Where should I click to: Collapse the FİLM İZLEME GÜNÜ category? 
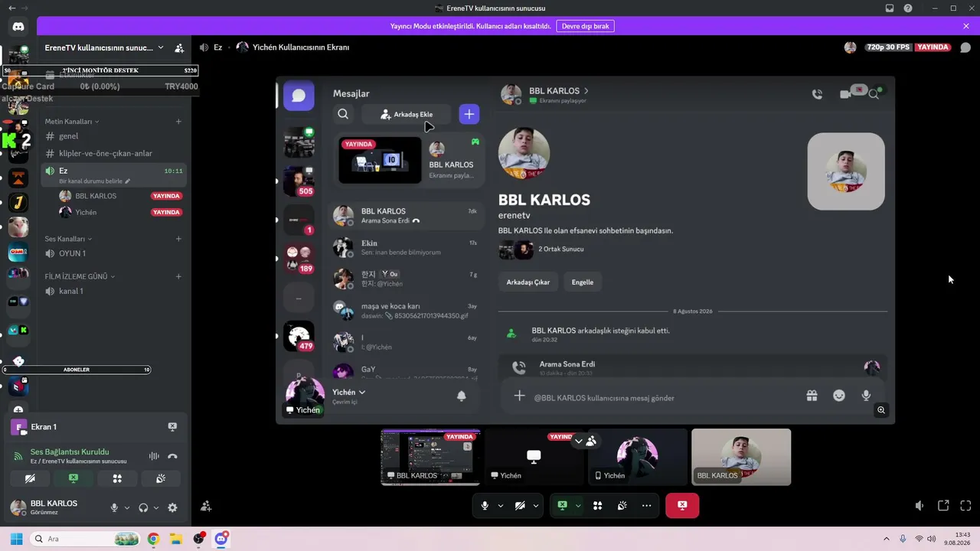click(x=80, y=276)
